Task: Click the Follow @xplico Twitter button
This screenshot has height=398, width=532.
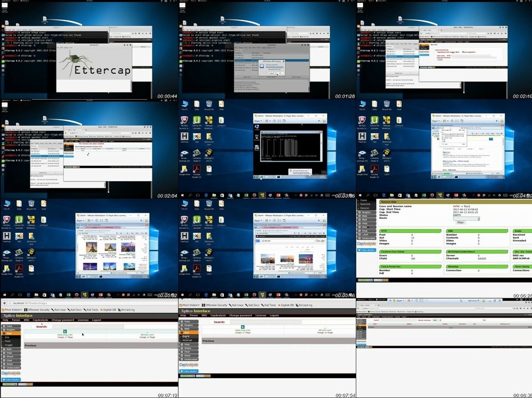Action: [x=11, y=379]
